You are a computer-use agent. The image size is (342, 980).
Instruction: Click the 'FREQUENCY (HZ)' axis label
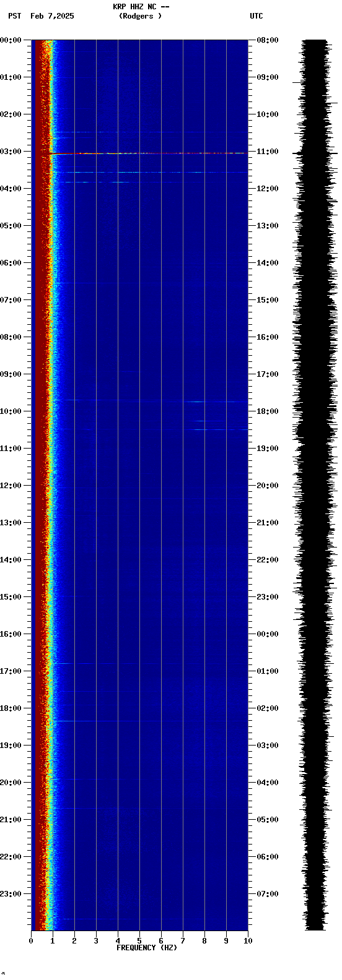(147, 948)
